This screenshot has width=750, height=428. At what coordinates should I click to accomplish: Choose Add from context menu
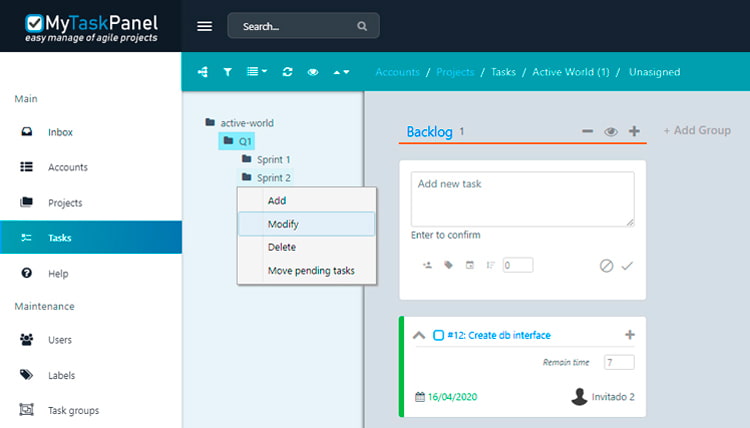click(x=307, y=200)
